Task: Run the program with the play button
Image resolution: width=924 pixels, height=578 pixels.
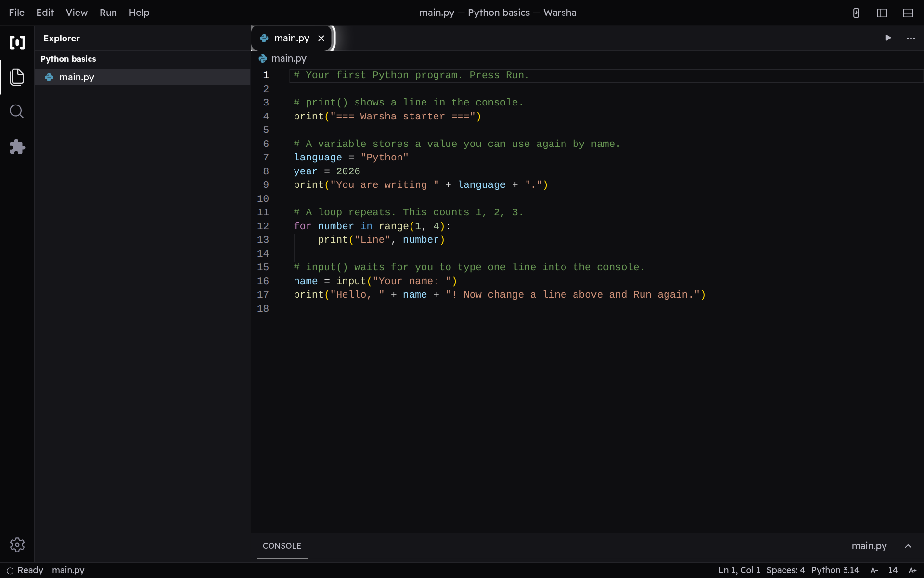Action: coord(888,38)
